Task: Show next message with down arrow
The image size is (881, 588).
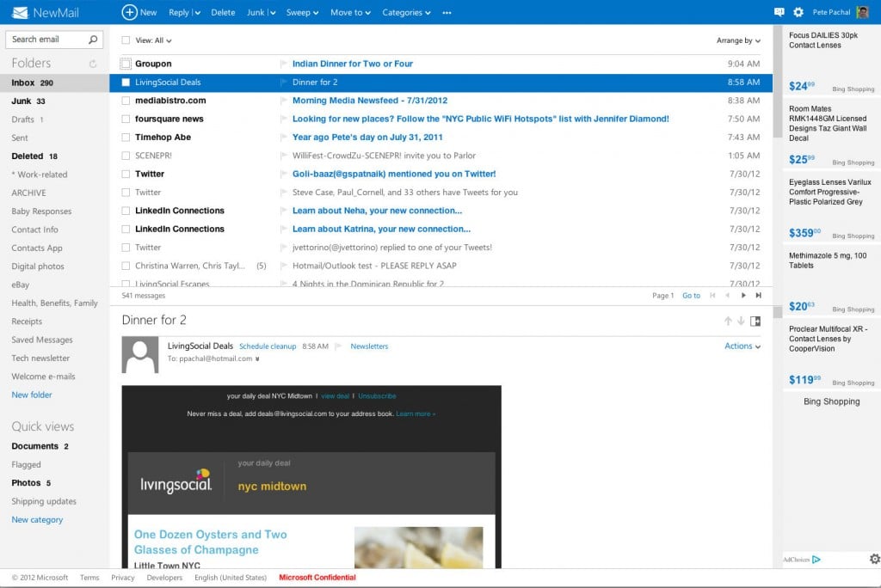Action: click(741, 321)
